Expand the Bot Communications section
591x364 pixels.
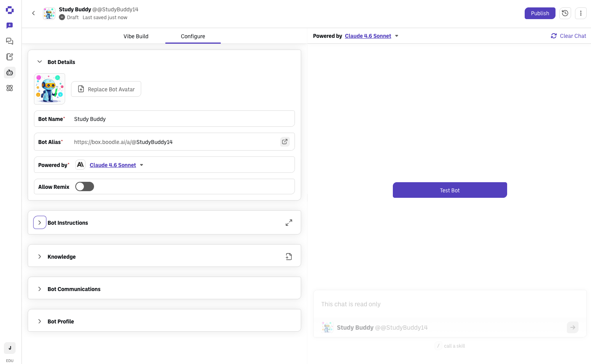click(x=39, y=289)
